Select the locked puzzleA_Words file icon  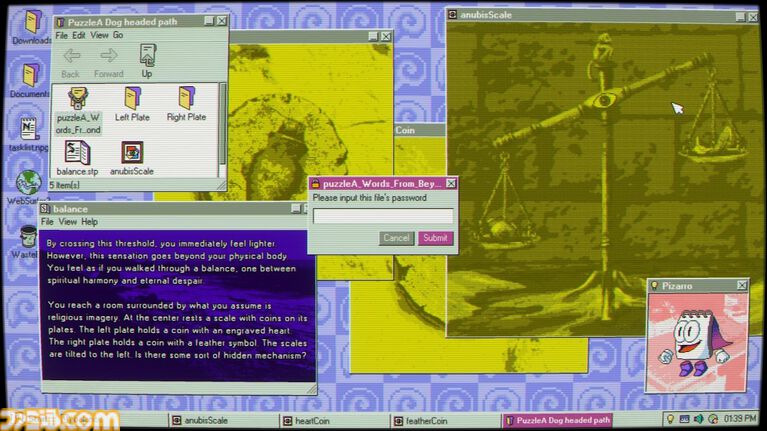pos(78,99)
